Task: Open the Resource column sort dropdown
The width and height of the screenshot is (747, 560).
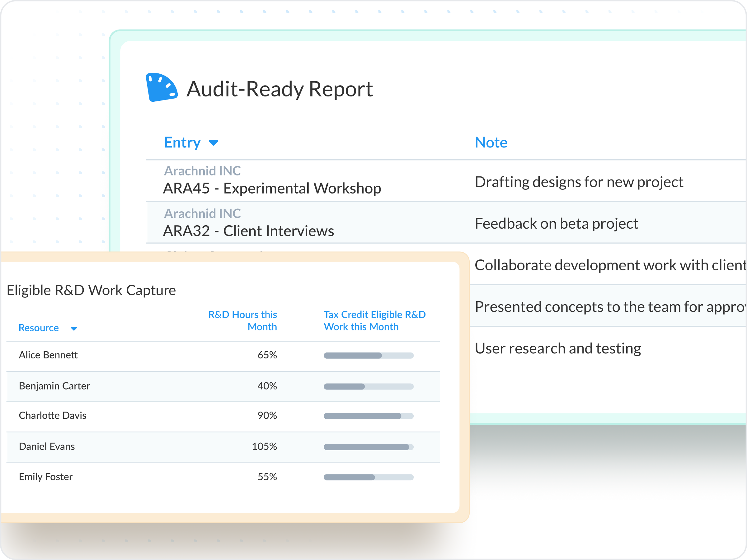Action: click(x=74, y=329)
